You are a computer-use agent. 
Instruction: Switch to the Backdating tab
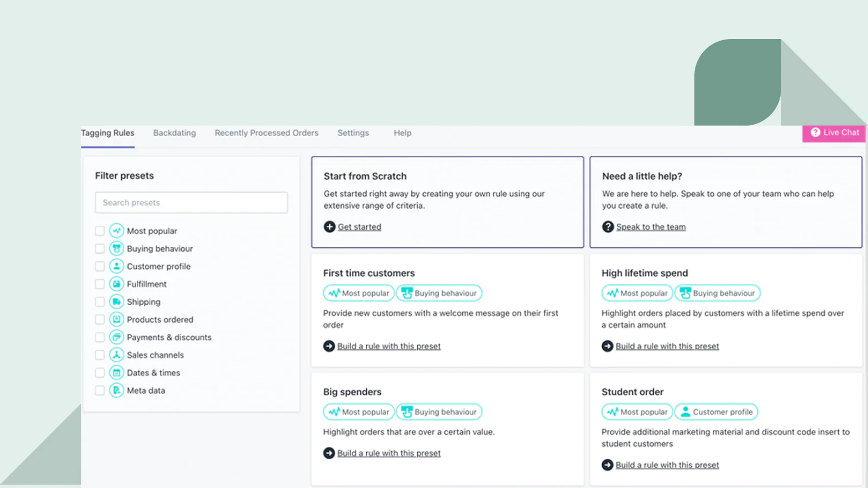174,133
